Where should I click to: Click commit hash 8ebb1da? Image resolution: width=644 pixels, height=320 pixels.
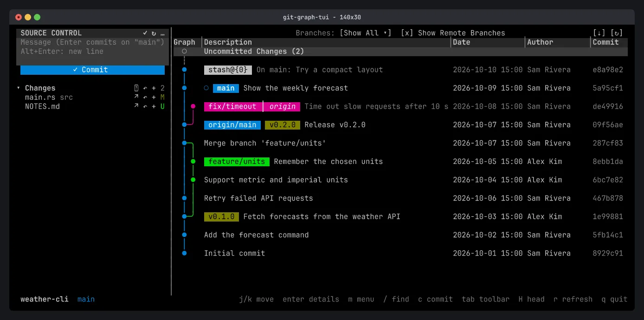tap(608, 162)
